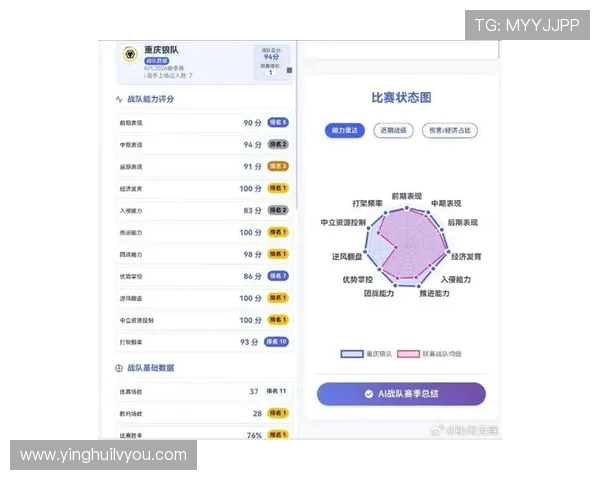The height and width of the screenshot is (480, 600).
Task: Switch to the 能力雷达 tab
Action: coord(345,131)
